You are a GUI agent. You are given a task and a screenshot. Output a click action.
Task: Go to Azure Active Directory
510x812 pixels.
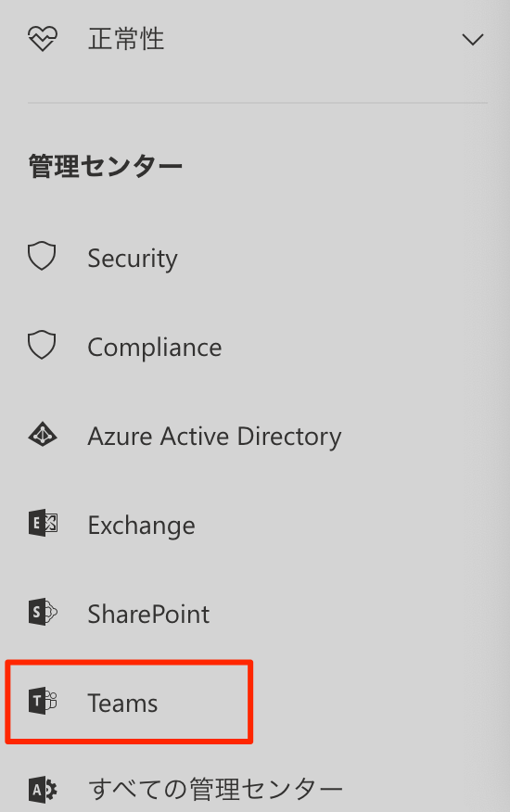click(214, 436)
